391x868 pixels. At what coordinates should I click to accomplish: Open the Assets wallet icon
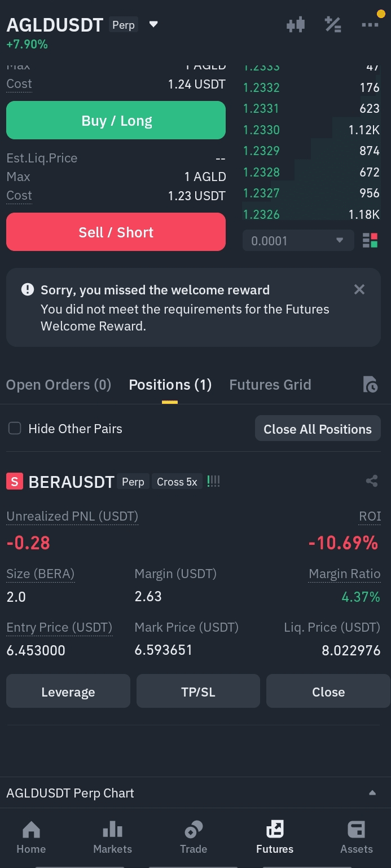(357, 829)
